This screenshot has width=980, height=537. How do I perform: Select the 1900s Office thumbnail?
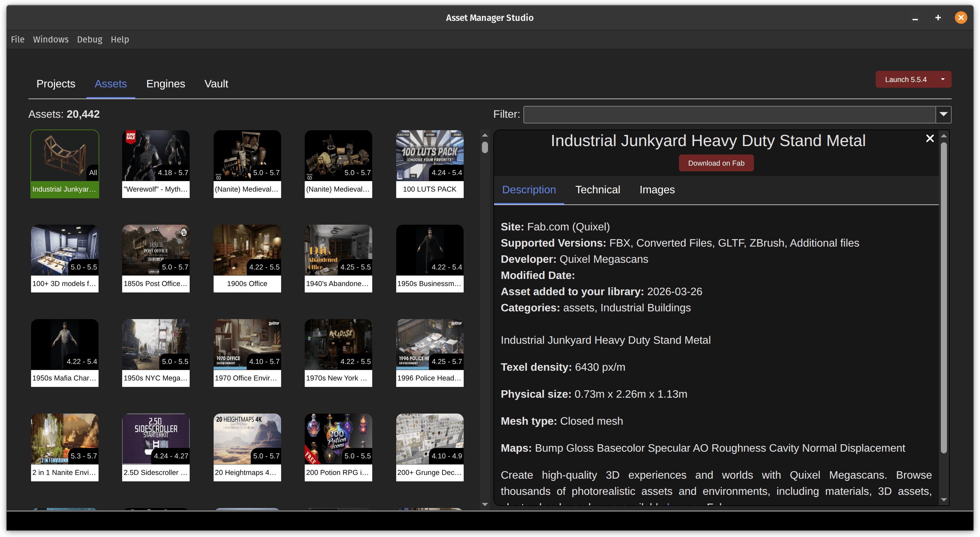pyautogui.click(x=247, y=258)
